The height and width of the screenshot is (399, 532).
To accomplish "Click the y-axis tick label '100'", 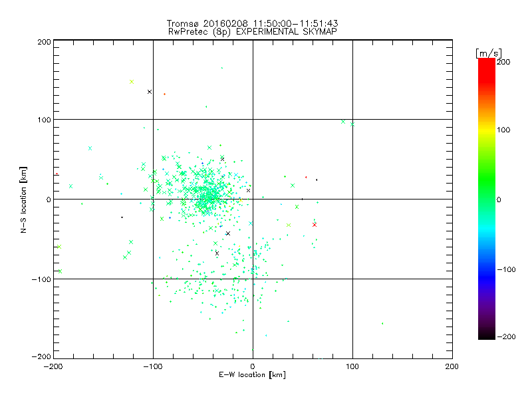I will pyautogui.click(x=44, y=120).
